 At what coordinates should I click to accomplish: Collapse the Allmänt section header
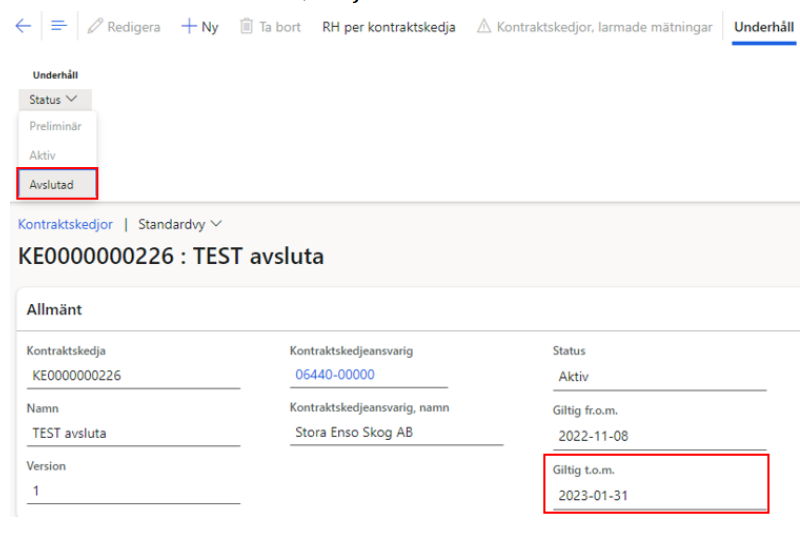[x=54, y=310]
